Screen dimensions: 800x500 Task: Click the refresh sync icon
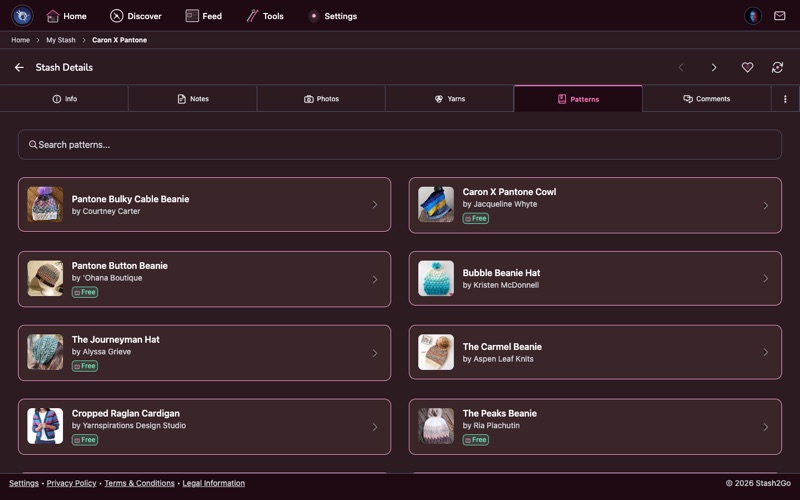(x=777, y=68)
